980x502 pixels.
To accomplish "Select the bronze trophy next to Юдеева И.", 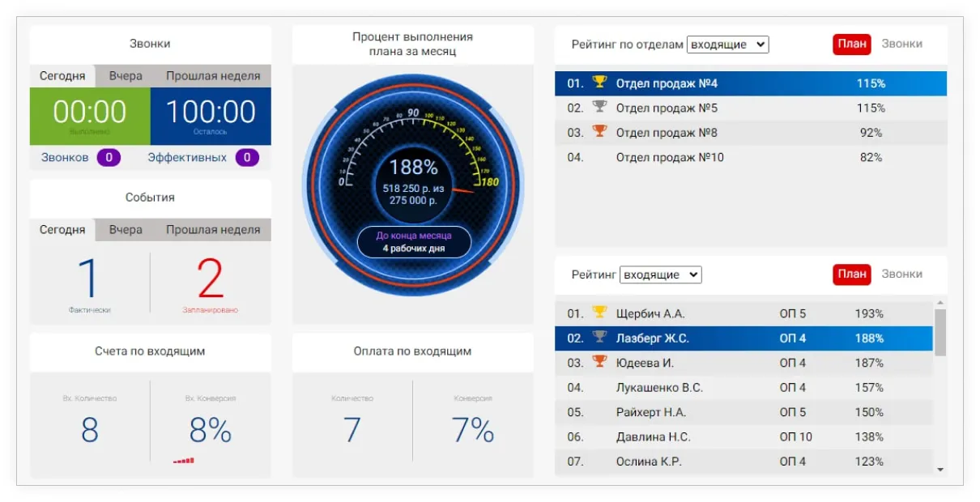I will pyautogui.click(x=599, y=362).
